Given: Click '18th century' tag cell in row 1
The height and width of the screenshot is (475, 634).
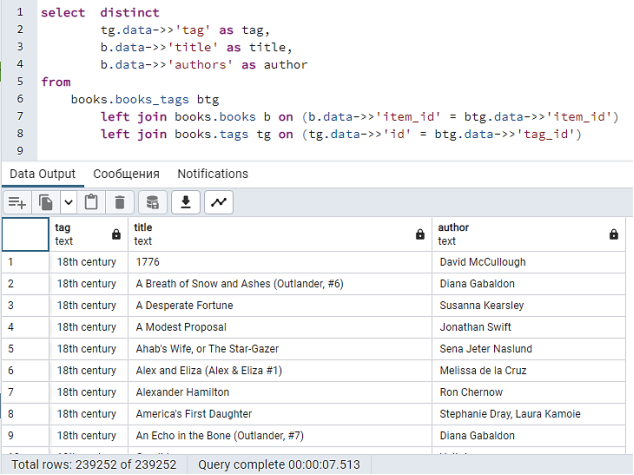Looking at the screenshot, I should [x=89, y=262].
